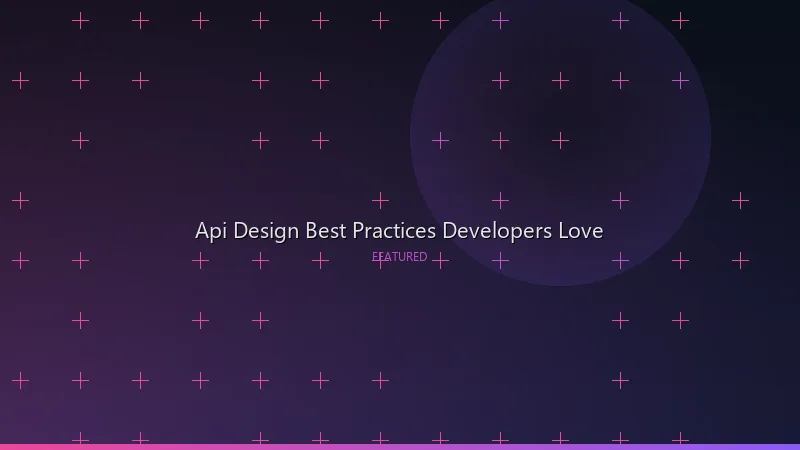Click the plus sign directly above the word Love

point(620,200)
